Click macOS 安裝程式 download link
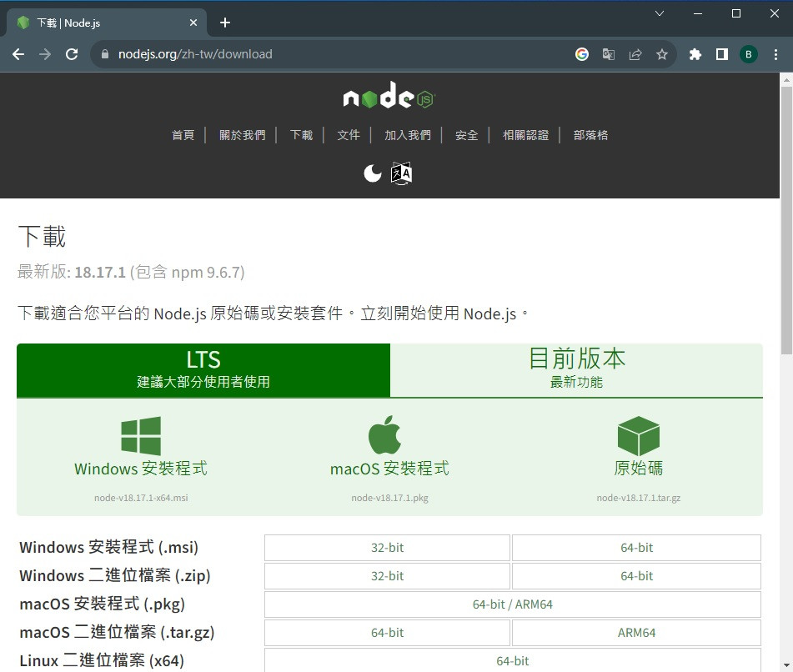The height and width of the screenshot is (672, 793). point(389,469)
